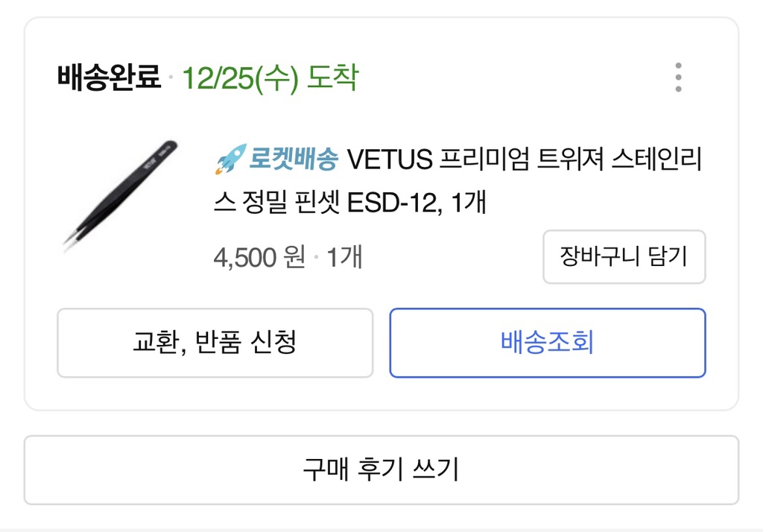The image size is (763, 532).
Task: Open the three-dot more options menu
Action: (x=678, y=77)
